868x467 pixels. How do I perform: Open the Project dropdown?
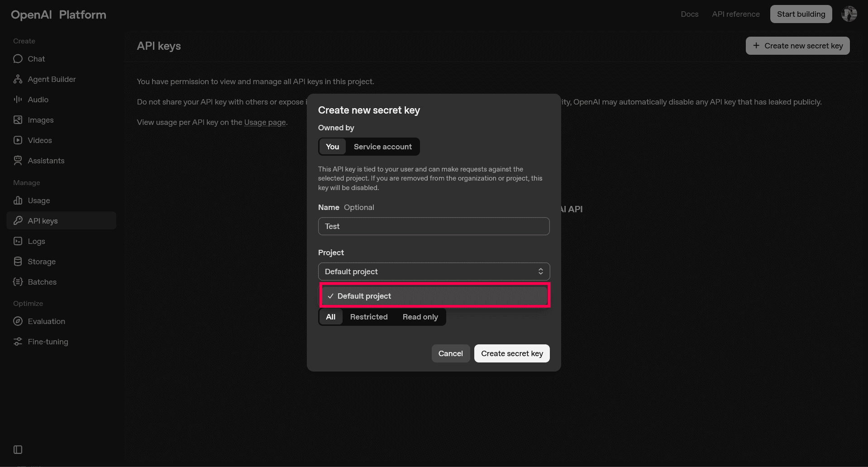(x=434, y=272)
